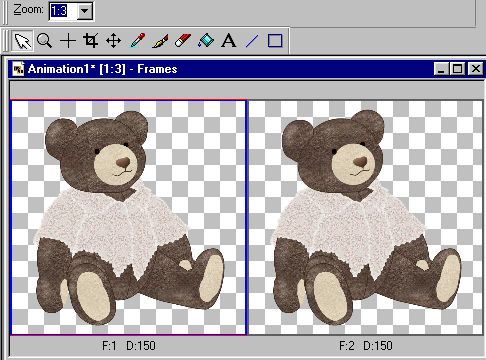Viewport: 486px width, 360px height.
Task: Select the Paint Brush tool
Action: click(160, 41)
